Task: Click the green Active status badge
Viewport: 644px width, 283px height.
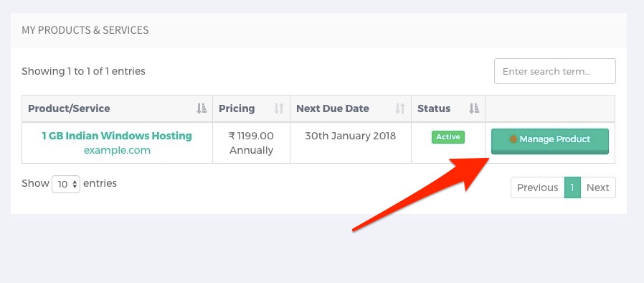Action: coord(448,137)
